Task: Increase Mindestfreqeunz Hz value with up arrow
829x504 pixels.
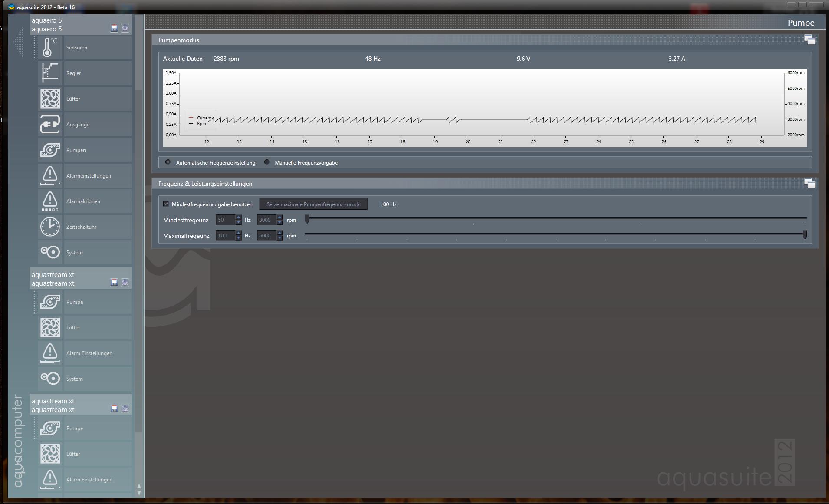Action: pos(238,217)
